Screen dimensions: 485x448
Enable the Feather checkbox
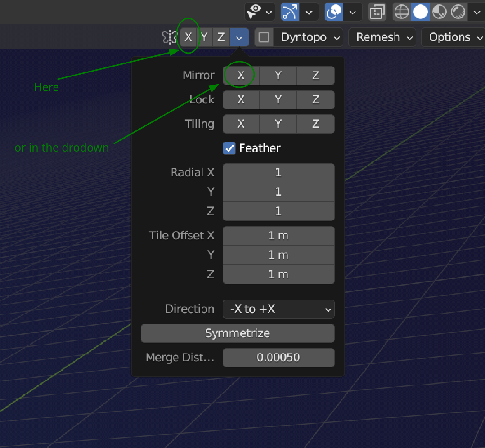tap(229, 148)
